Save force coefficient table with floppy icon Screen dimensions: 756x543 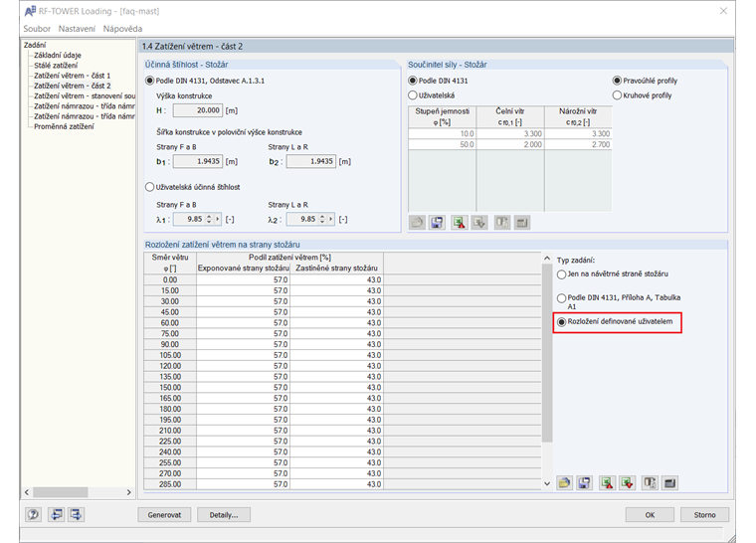pyautogui.click(x=437, y=223)
